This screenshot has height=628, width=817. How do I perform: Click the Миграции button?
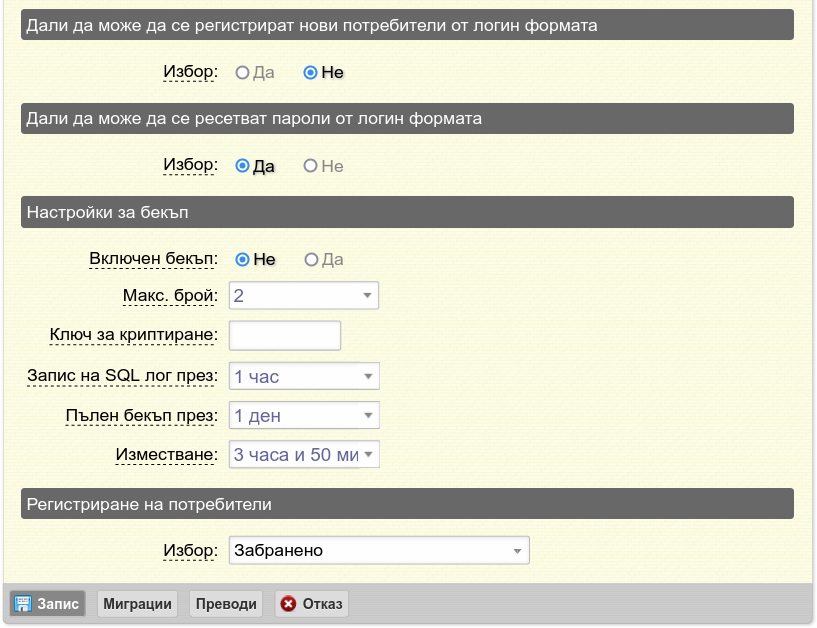[x=138, y=604]
